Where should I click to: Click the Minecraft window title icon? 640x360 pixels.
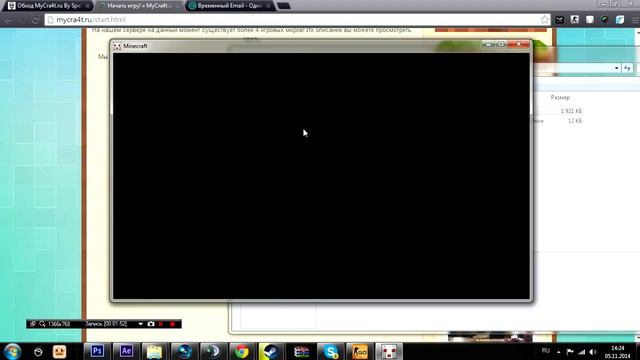pos(117,46)
